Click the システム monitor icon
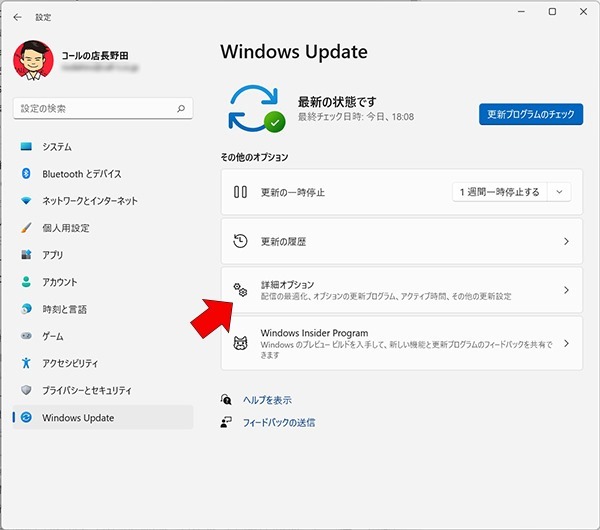The image size is (600, 530). point(26,147)
